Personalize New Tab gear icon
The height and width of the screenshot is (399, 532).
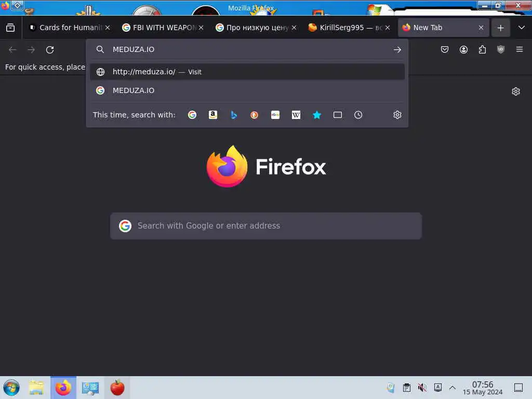516,91
